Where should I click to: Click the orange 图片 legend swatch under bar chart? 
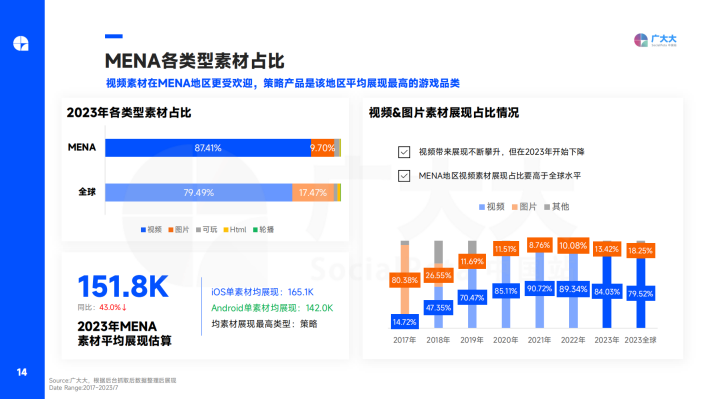tap(171, 230)
